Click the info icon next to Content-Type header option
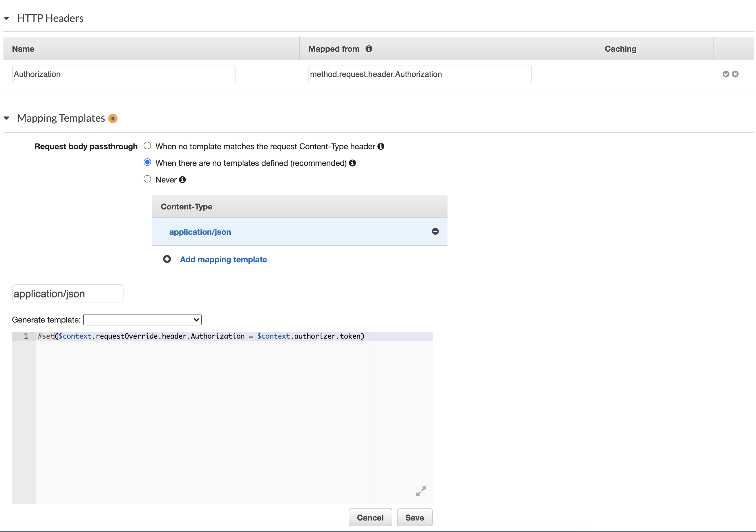The image size is (756, 532). [381, 146]
